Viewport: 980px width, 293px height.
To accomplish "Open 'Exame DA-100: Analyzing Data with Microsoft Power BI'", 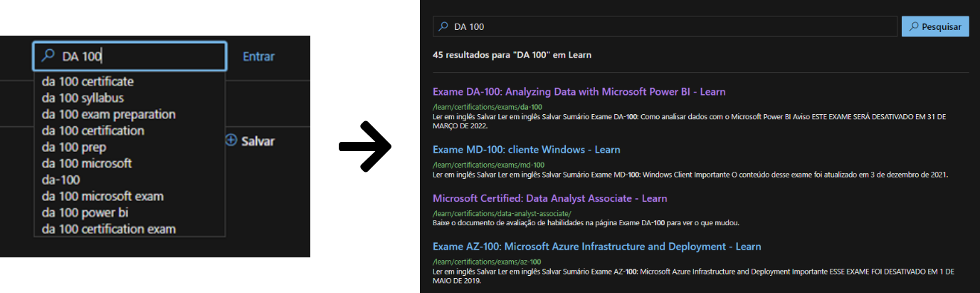I will click(x=579, y=92).
